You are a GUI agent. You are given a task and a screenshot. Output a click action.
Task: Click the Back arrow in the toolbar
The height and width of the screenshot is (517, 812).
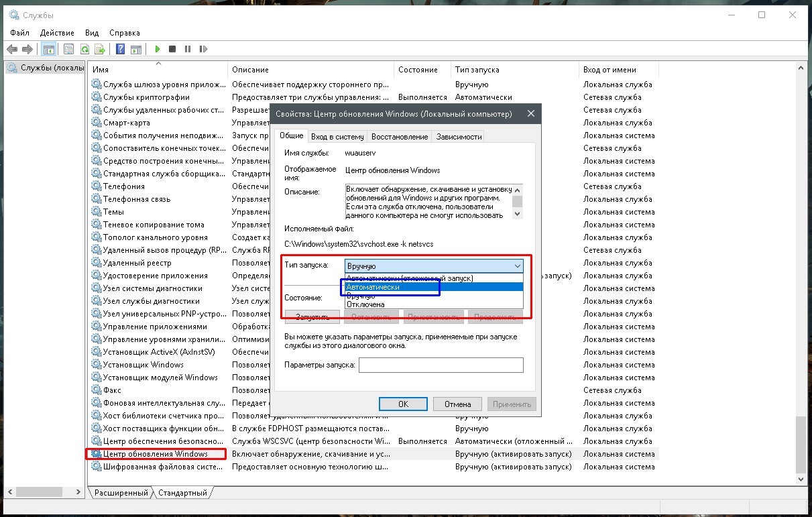[11, 49]
